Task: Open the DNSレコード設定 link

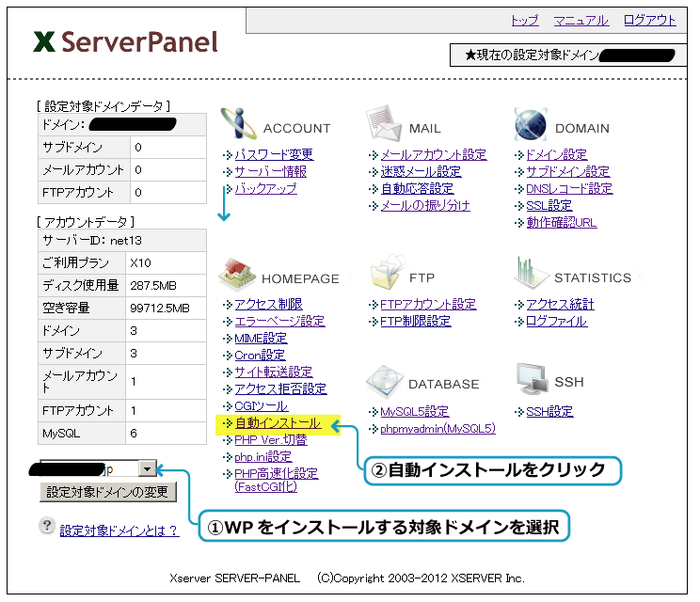Action: point(569,188)
